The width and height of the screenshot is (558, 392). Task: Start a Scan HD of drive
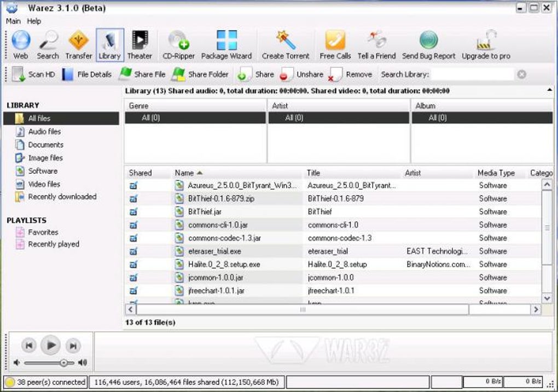tap(33, 74)
